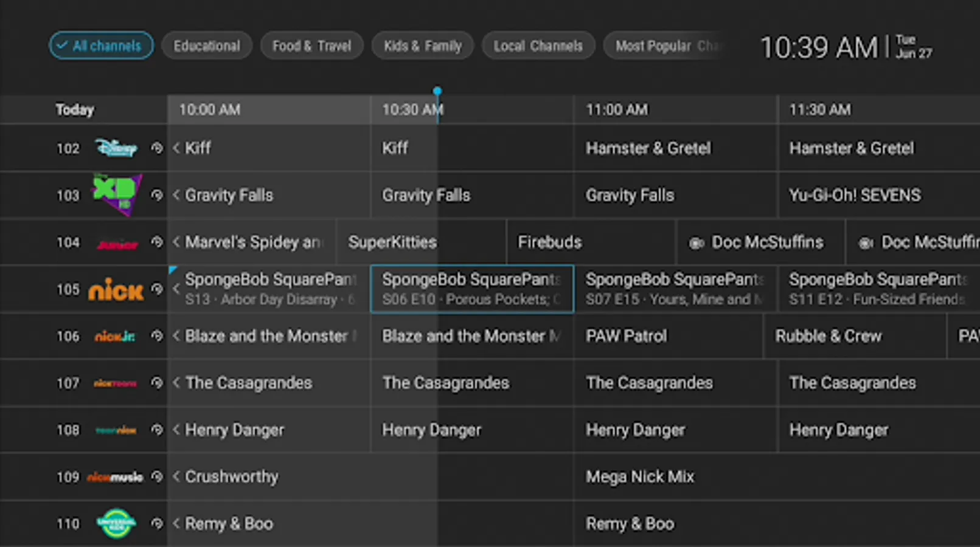Go back earlier on the Kiff row
Image resolution: width=980 pixels, height=547 pixels.
(176, 148)
